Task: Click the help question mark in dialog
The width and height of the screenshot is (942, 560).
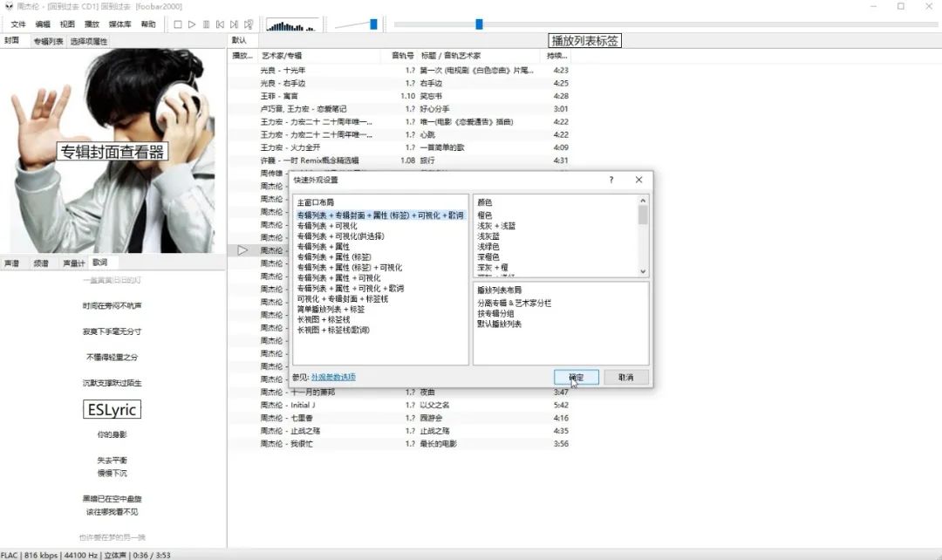Action: tap(611, 180)
